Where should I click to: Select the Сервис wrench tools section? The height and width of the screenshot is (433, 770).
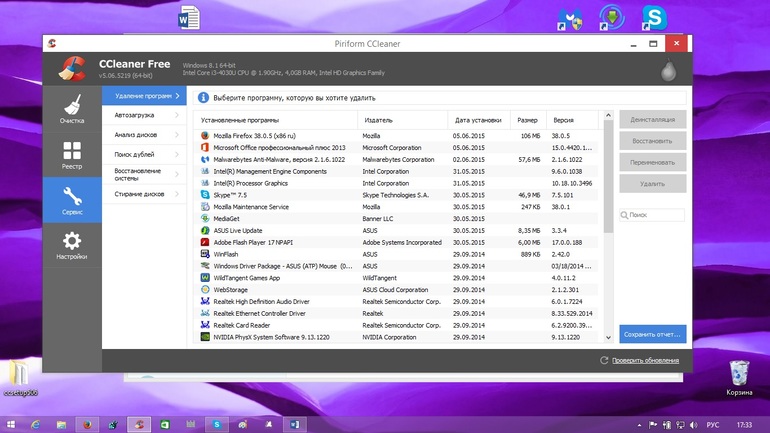(x=72, y=200)
